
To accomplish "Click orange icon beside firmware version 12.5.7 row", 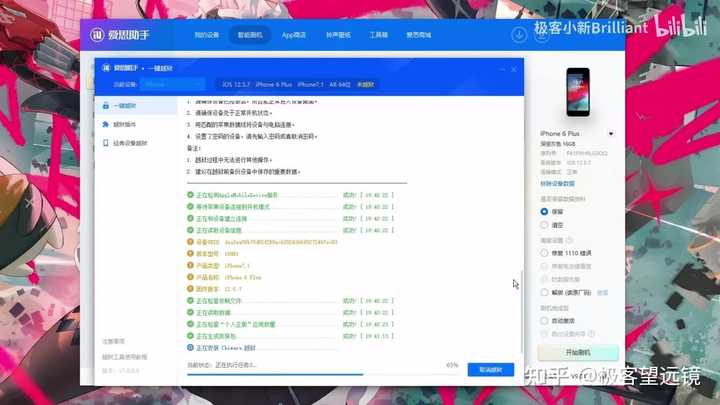I will (190, 289).
